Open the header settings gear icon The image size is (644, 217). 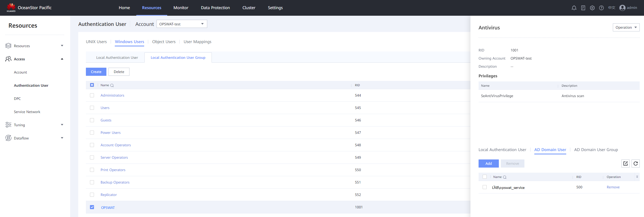point(592,8)
